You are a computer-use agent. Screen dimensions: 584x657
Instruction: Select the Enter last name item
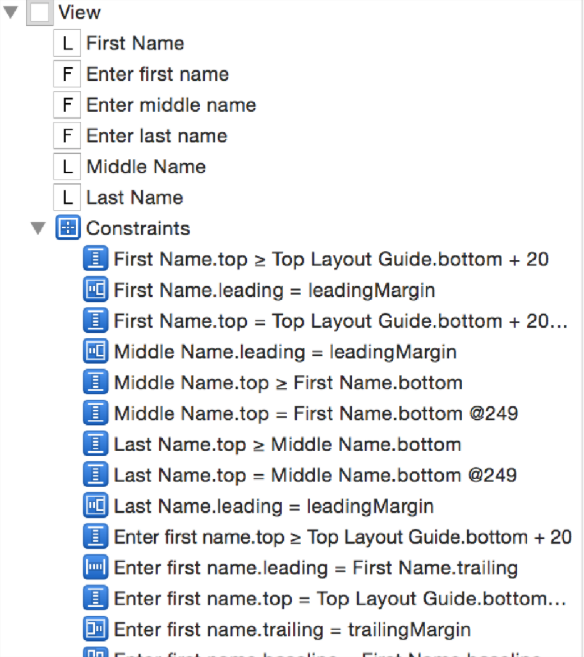(157, 136)
